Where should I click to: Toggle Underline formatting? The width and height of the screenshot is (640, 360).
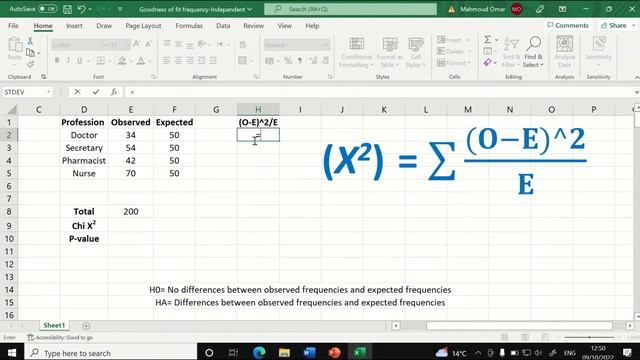tap(80, 60)
